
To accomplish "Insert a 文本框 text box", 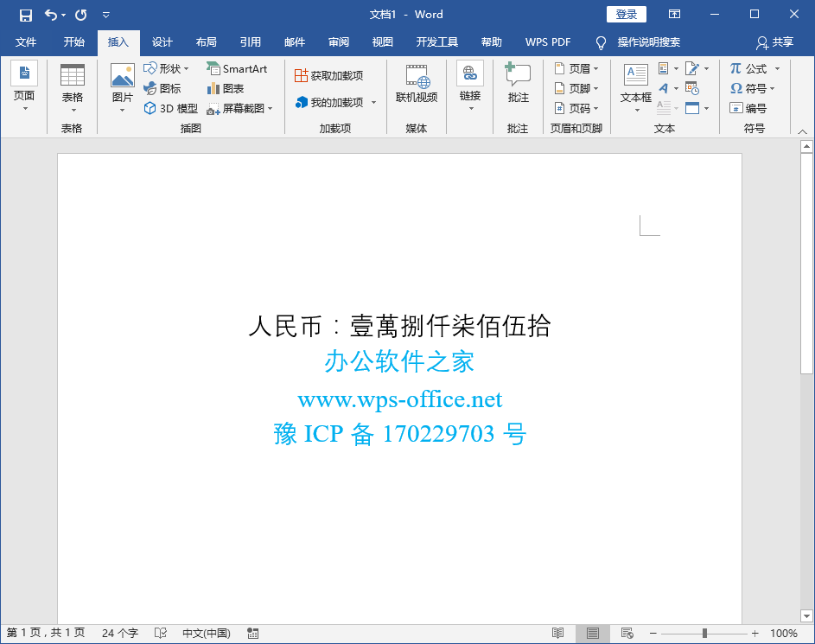I will (x=636, y=87).
